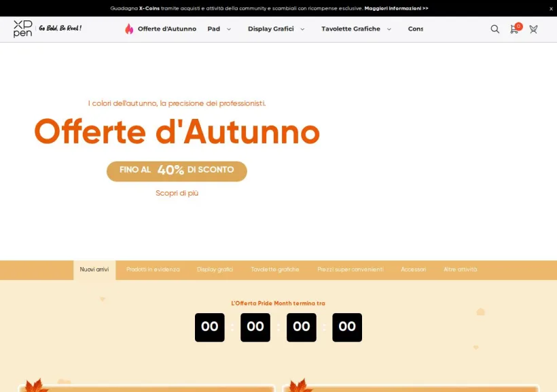The height and width of the screenshot is (392, 557).
Task: Click the Go Bold, Be Real! slogan
Action: 60,28
